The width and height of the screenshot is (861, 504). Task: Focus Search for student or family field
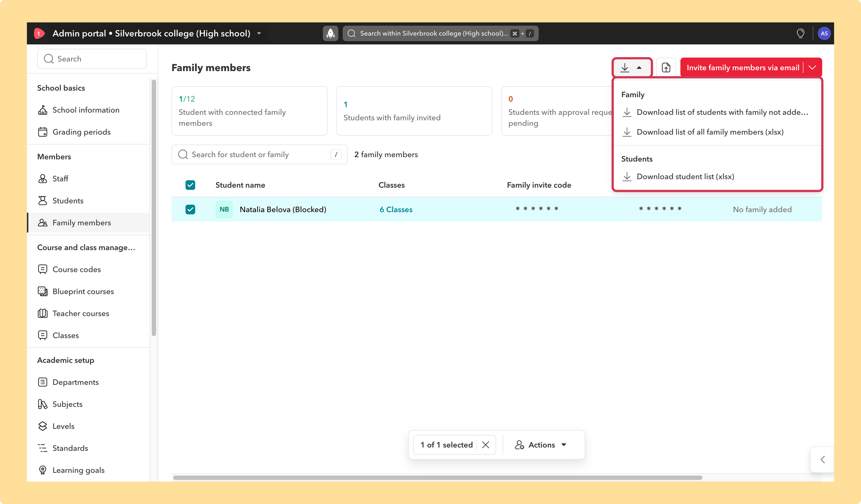(x=259, y=155)
